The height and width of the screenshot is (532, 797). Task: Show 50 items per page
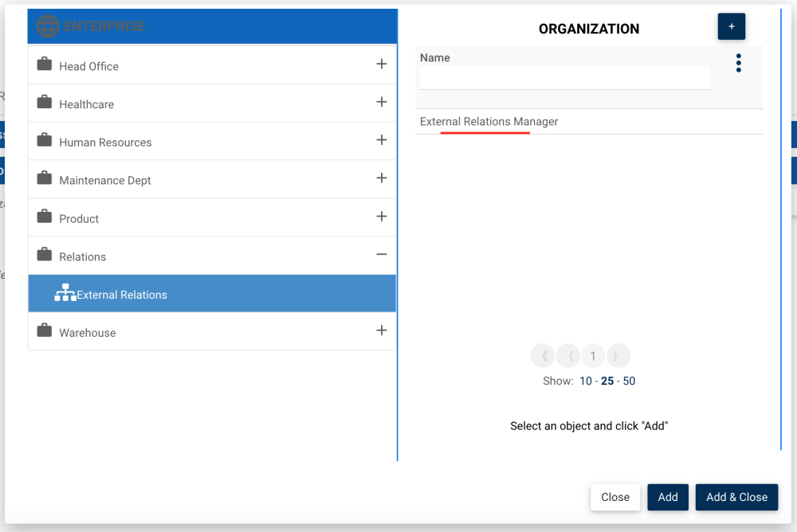(630, 381)
